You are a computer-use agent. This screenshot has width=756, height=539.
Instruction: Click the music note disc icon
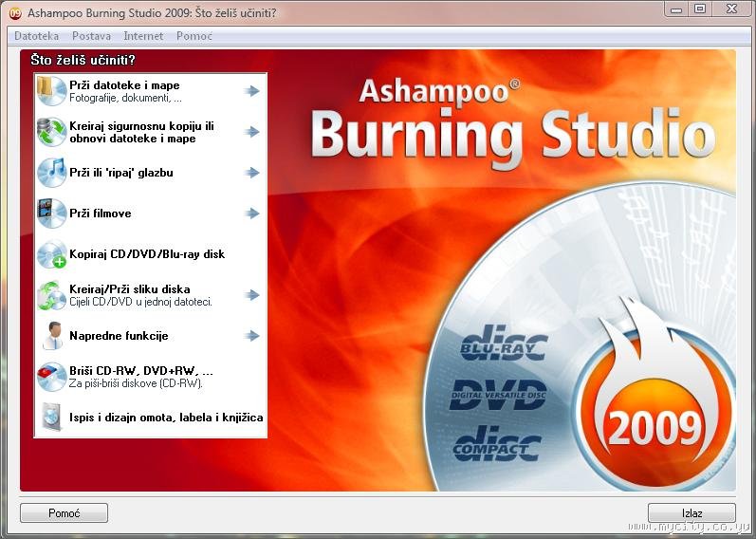click(x=51, y=173)
